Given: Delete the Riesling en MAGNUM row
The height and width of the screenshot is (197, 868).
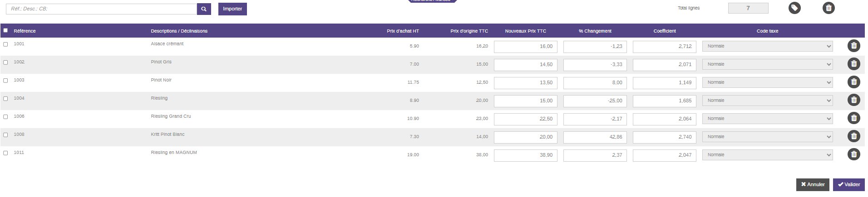Looking at the screenshot, I should click(853, 154).
